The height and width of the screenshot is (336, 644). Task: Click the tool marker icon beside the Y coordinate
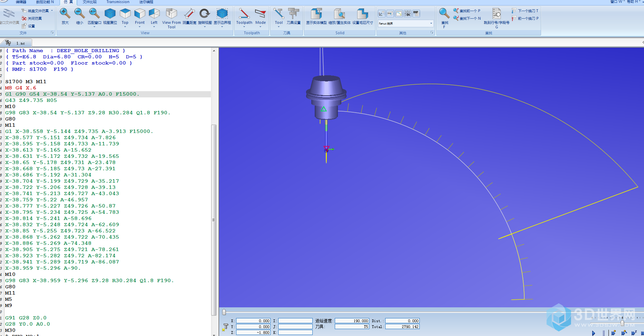225,327
